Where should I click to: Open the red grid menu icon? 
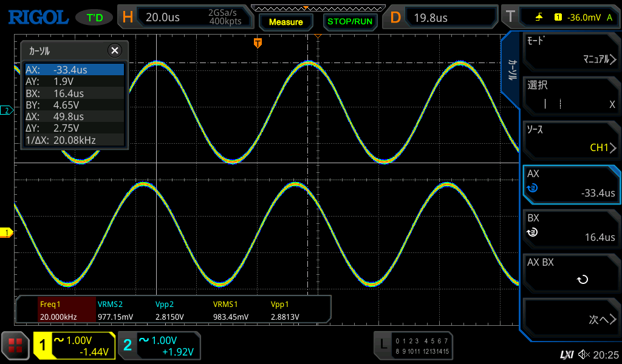[15, 346]
